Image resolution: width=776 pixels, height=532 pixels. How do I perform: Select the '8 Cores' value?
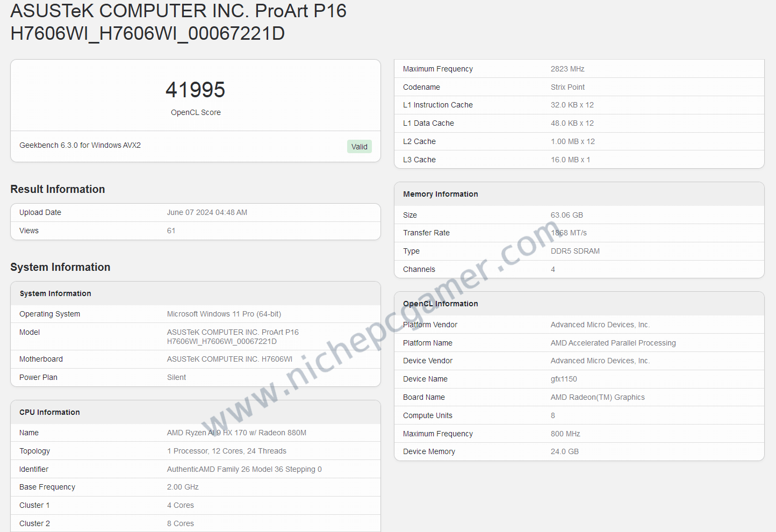tap(181, 523)
